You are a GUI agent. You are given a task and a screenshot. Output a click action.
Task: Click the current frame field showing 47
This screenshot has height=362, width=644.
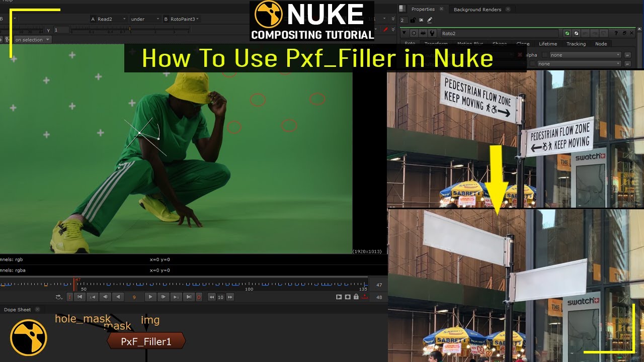(x=379, y=285)
